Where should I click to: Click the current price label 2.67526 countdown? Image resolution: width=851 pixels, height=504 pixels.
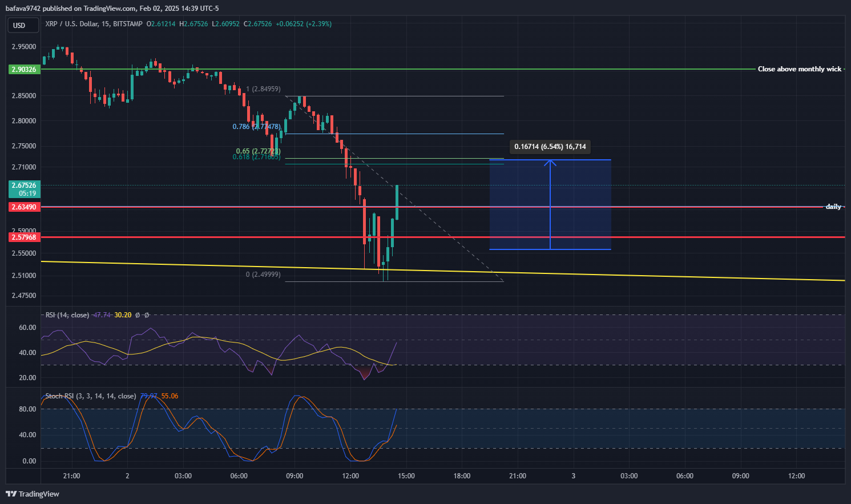point(24,189)
